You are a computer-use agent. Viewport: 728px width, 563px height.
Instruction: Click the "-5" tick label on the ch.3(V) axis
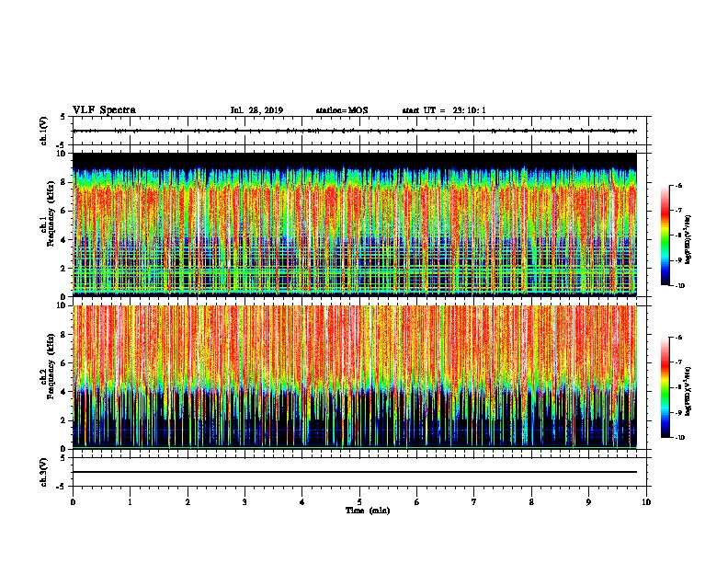62,487
